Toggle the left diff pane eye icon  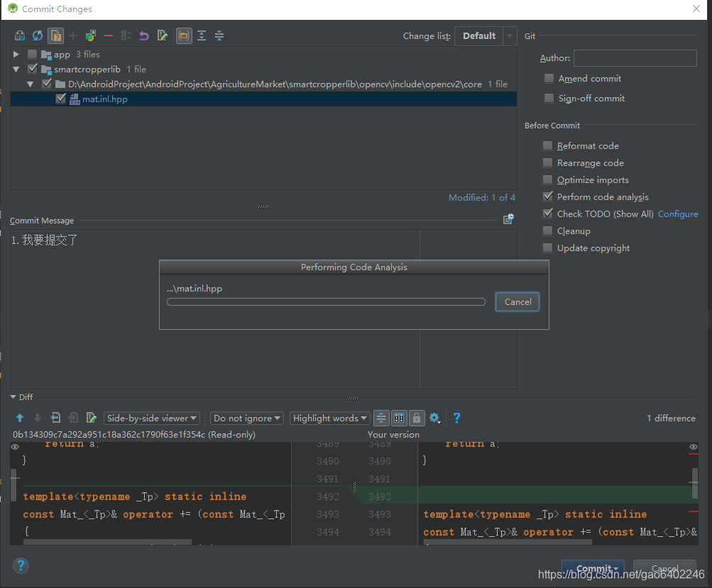pos(15,447)
